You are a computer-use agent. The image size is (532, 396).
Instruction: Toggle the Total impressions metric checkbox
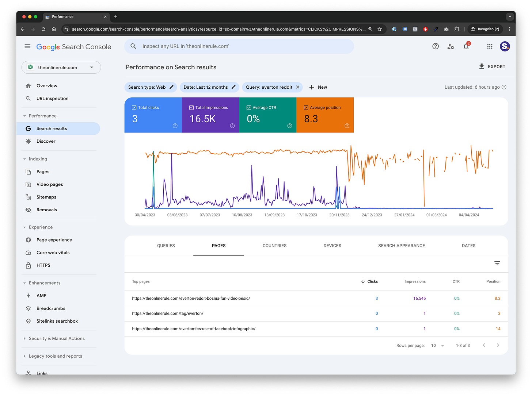tap(191, 108)
